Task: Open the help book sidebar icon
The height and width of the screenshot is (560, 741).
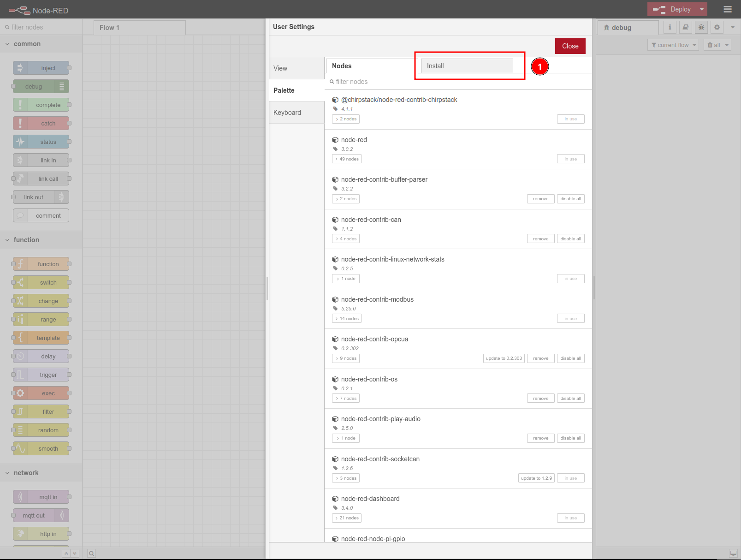Action: click(x=686, y=27)
